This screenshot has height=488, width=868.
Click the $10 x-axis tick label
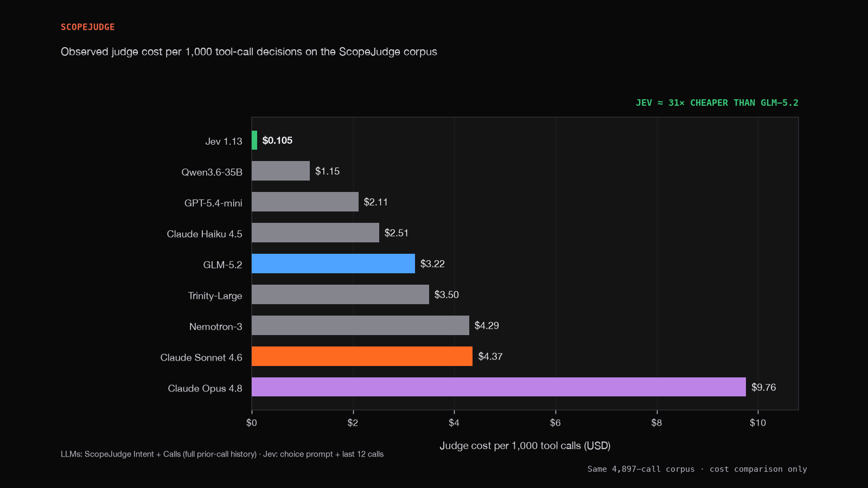point(758,423)
